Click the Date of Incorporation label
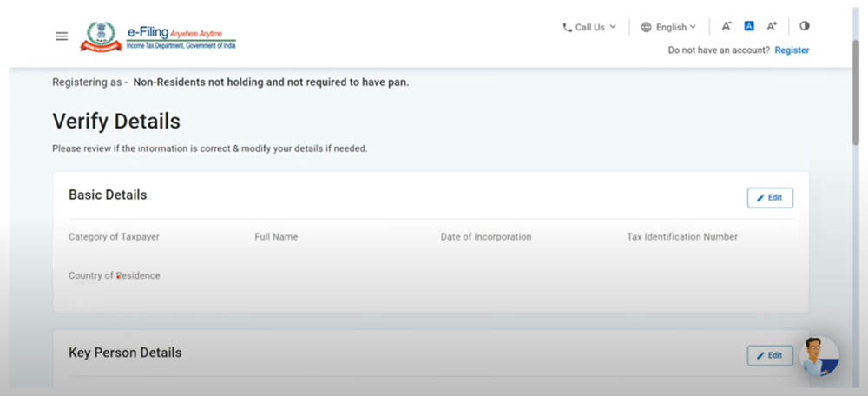This screenshot has height=396, width=868. (486, 237)
